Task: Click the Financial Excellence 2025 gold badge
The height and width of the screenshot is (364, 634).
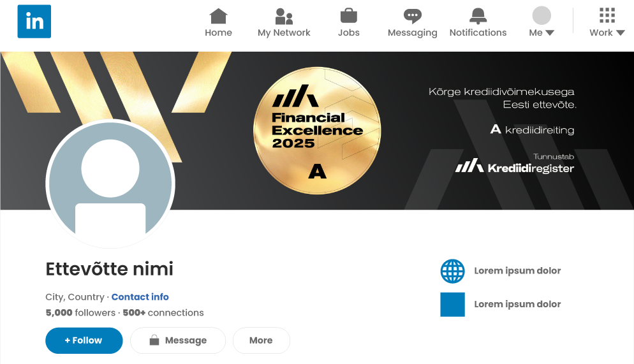Action: point(316,131)
